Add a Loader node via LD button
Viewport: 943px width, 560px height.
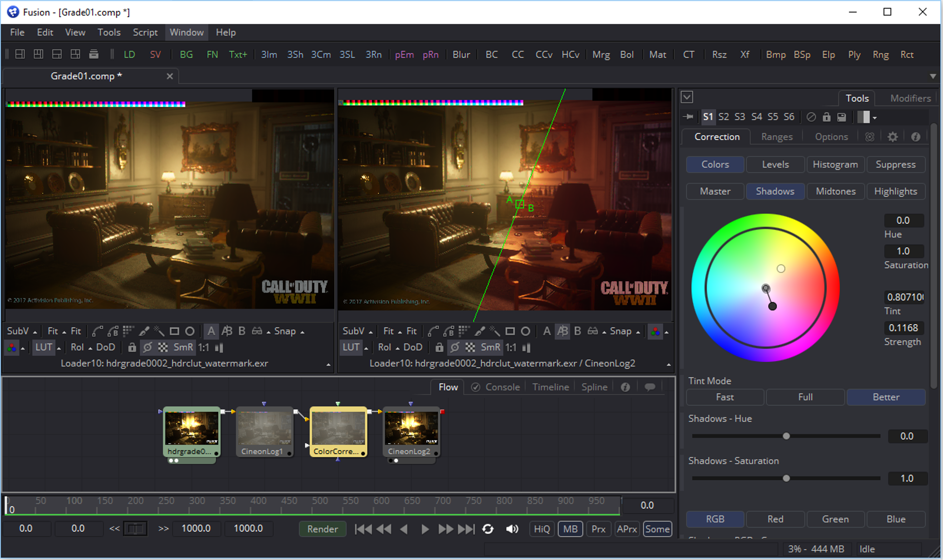click(x=129, y=54)
